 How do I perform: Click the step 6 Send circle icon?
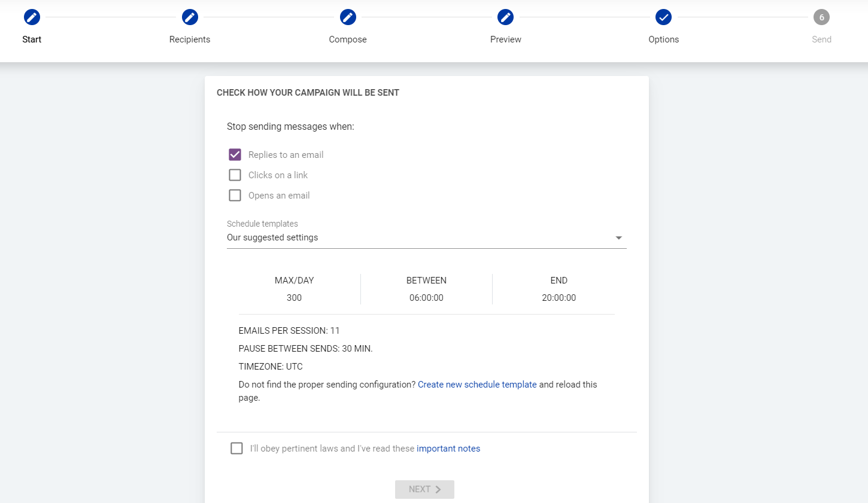821,17
